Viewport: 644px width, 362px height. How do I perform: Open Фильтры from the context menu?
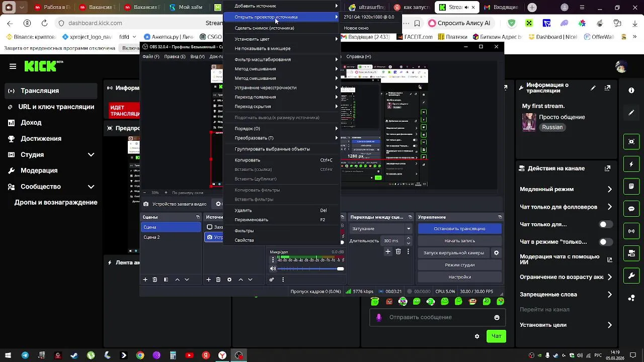pos(282,231)
